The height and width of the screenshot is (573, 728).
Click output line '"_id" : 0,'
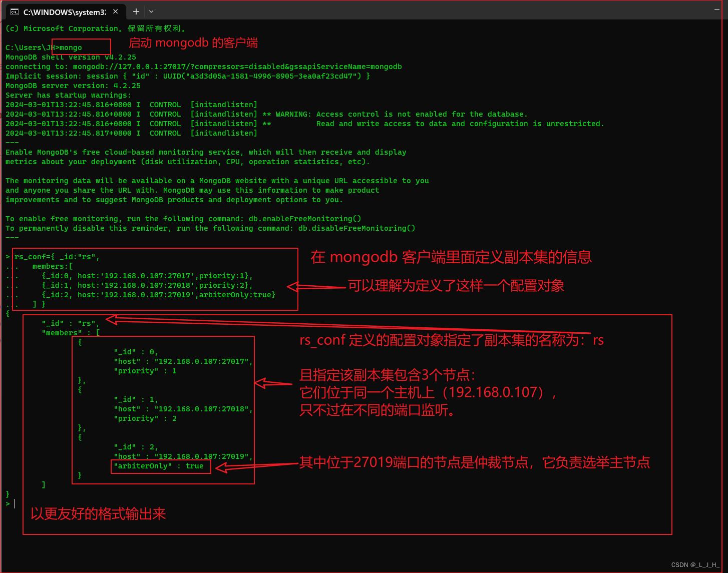point(136,352)
